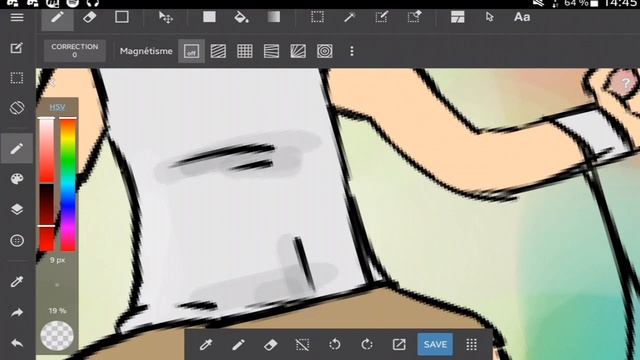Select the Operation cursor tool
640x360 pixels.
(x=490, y=17)
